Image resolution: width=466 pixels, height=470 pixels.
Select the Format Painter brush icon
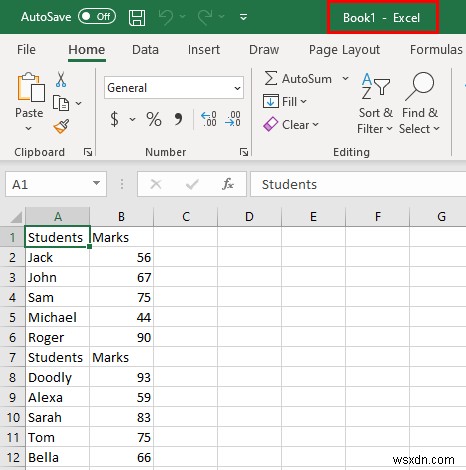point(62,127)
